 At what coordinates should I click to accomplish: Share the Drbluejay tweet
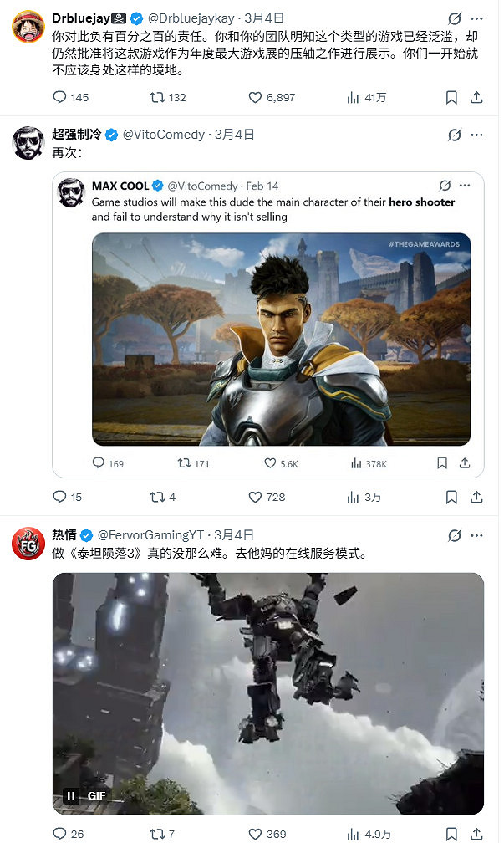(476, 97)
